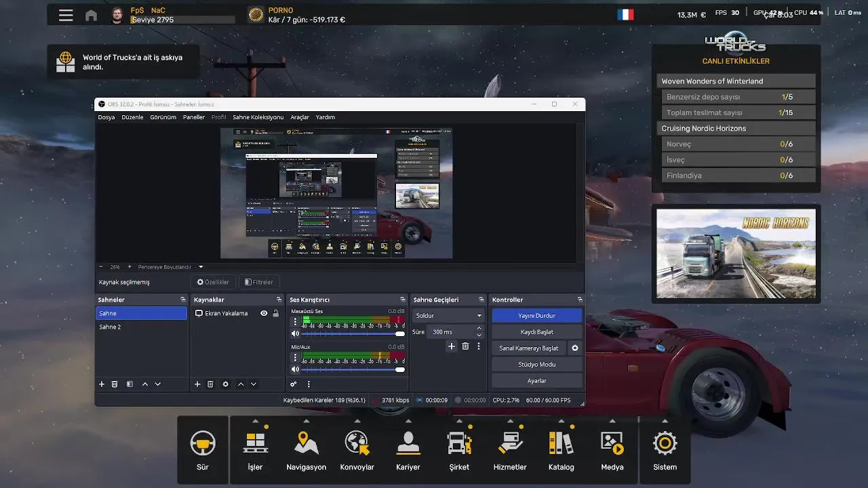The image size is (868, 488).
Task: Open the İşler jobs icon
Action: (255, 445)
